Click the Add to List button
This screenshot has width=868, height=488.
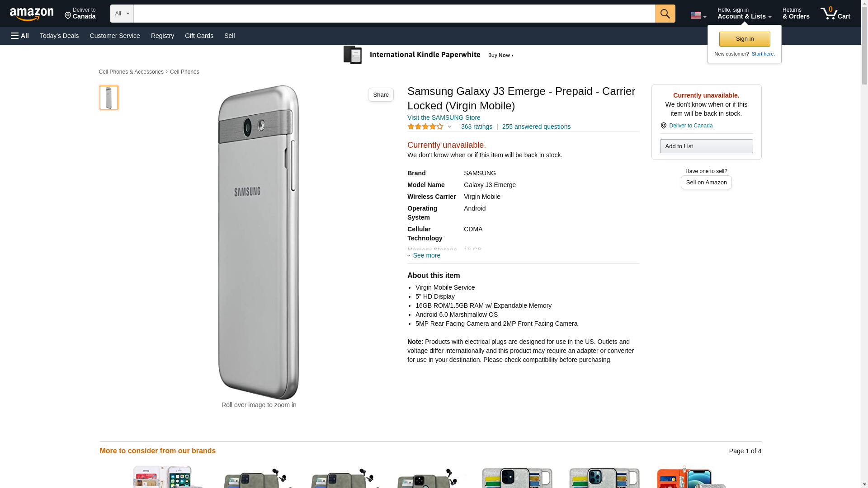click(x=706, y=146)
